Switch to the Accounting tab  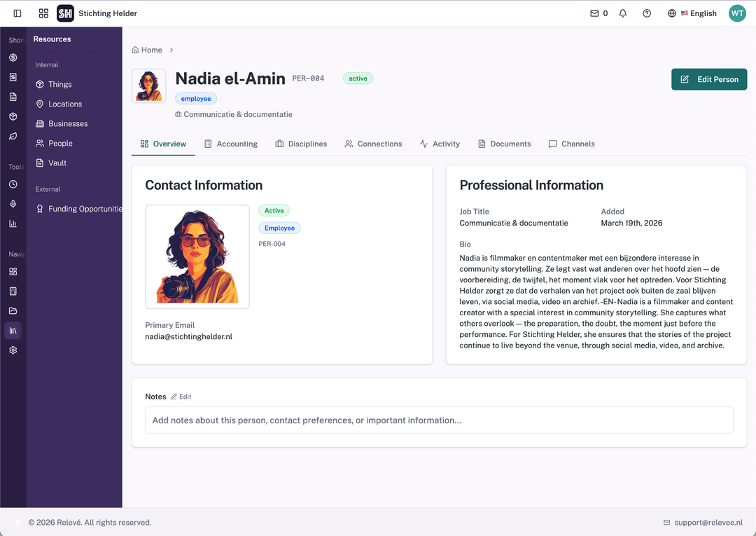click(x=231, y=144)
